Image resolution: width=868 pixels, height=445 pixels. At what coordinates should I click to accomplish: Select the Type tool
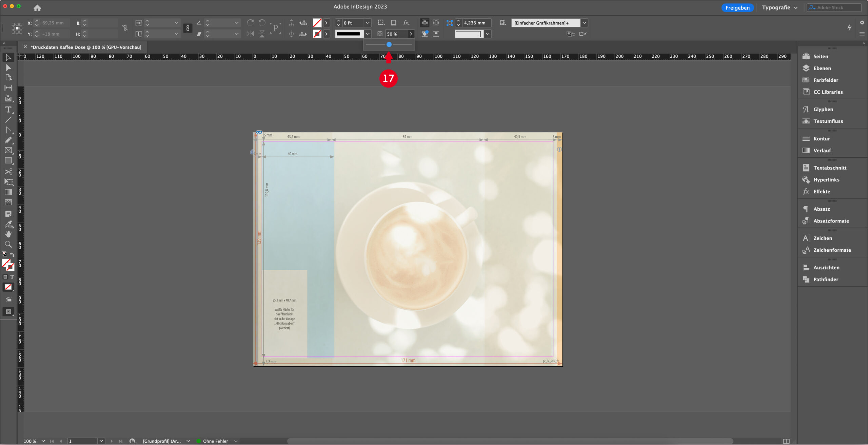pyautogui.click(x=8, y=109)
